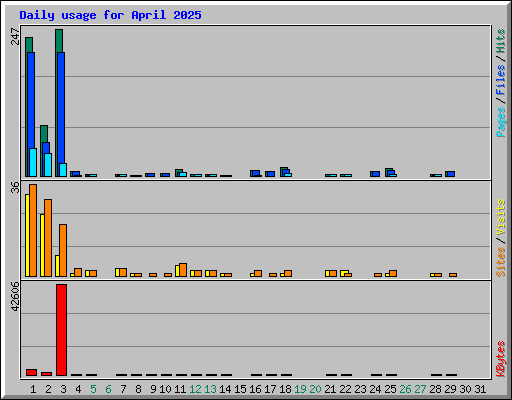Click the orange Sites bar for day 3

click(x=63, y=250)
